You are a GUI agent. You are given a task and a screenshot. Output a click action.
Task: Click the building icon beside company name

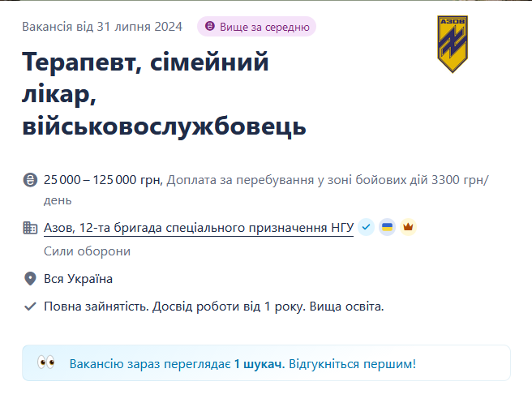coord(30,228)
